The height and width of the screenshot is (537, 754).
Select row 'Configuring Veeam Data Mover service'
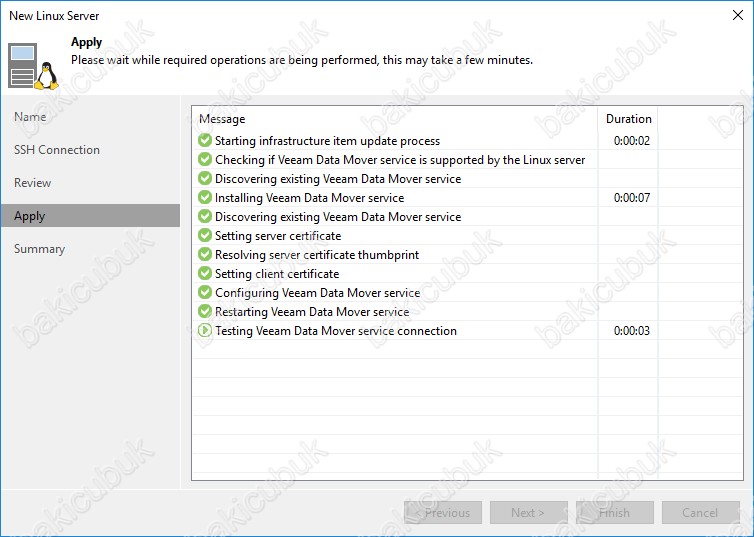pyautogui.click(x=467, y=292)
